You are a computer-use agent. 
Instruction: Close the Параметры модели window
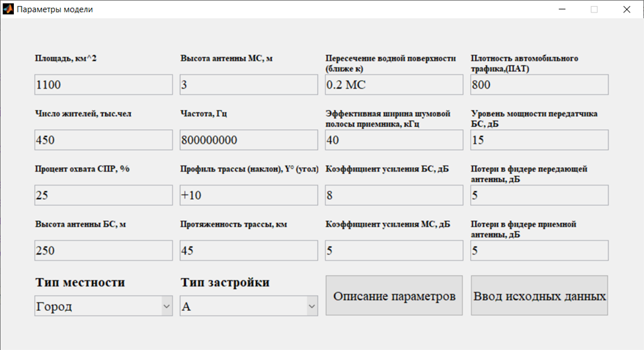(x=626, y=9)
